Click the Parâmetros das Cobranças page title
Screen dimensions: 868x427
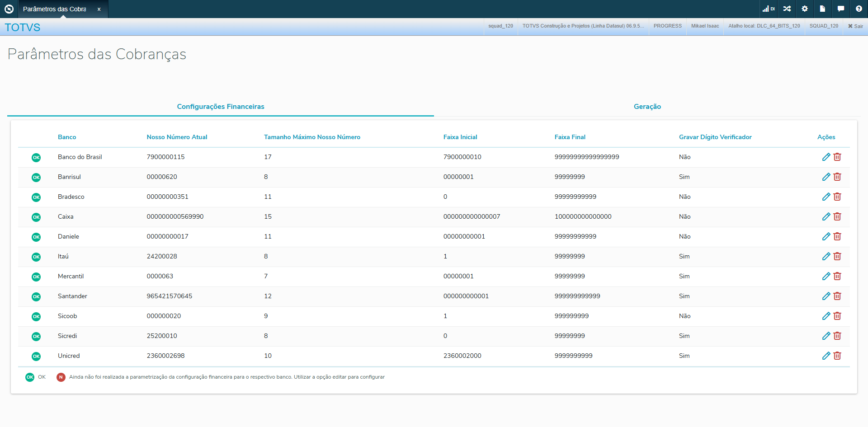pos(97,54)
